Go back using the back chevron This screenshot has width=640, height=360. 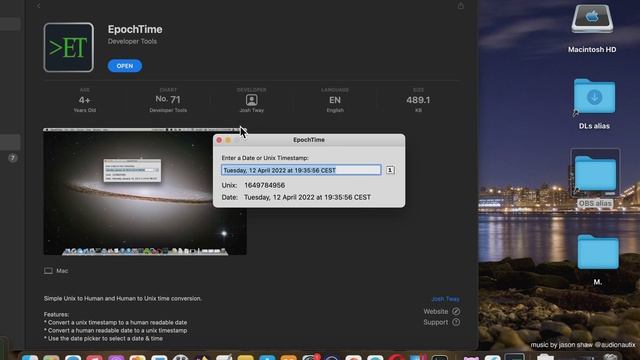pos(38,6)
